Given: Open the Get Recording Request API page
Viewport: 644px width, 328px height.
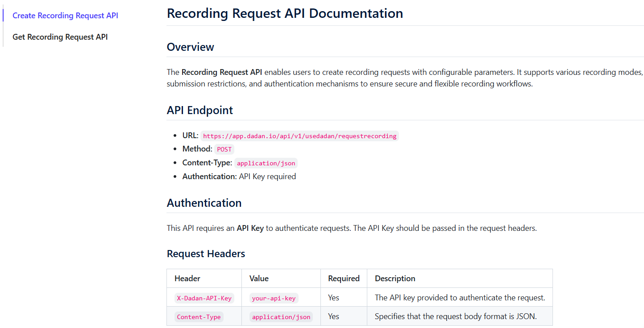Looking at the screenshot, I should 60,37.
